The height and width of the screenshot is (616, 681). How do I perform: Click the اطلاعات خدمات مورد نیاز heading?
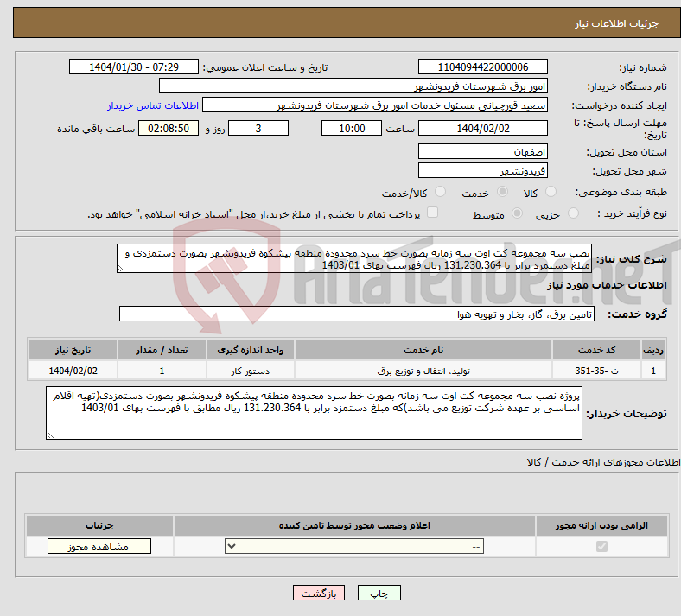(x=607, y=285)
